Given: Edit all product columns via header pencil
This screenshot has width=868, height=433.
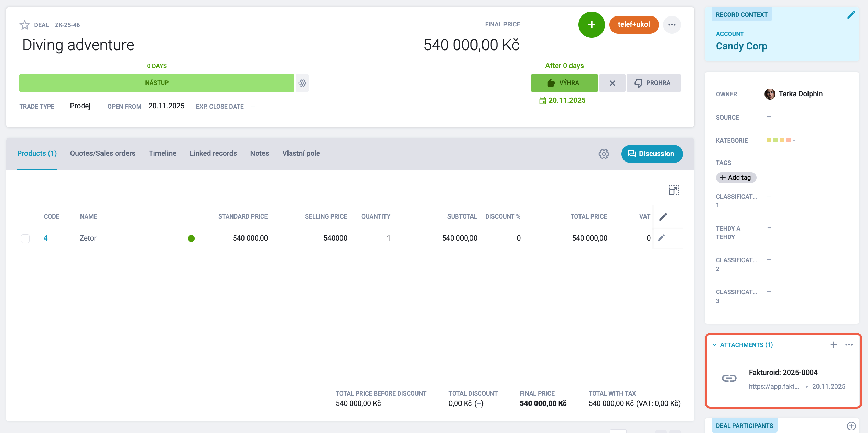Looking at the screenshot, I should coord(663,216).
